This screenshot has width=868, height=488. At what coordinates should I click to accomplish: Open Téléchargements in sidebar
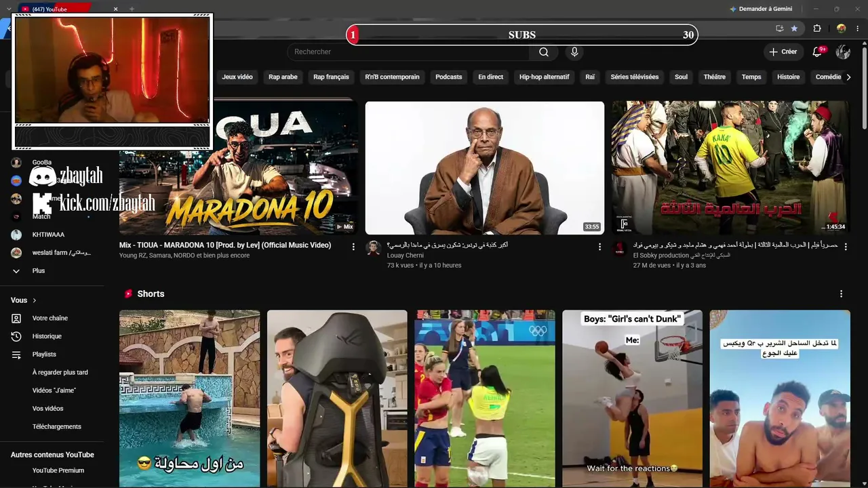(x=56, y=427)
